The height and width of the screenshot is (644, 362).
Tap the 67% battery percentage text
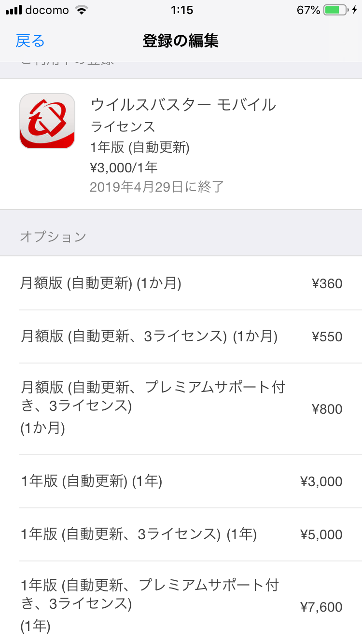tap(308, 10)
